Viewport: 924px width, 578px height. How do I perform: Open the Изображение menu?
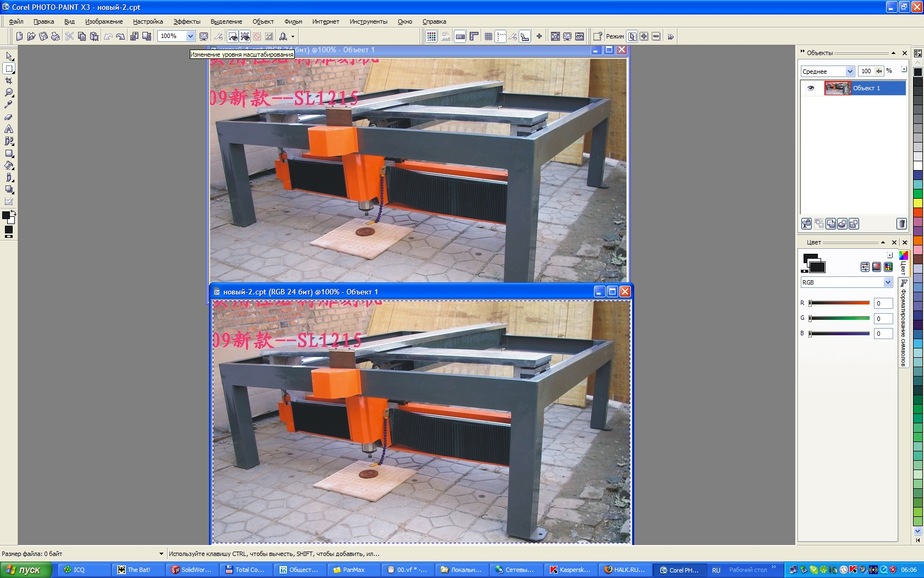coord(103,21)
